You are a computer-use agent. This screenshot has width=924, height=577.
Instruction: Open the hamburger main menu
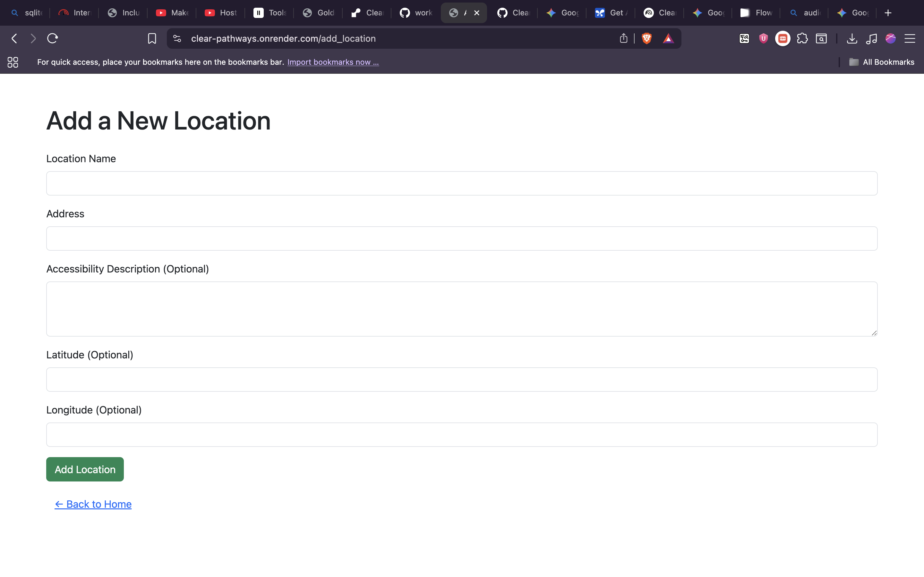910,38
